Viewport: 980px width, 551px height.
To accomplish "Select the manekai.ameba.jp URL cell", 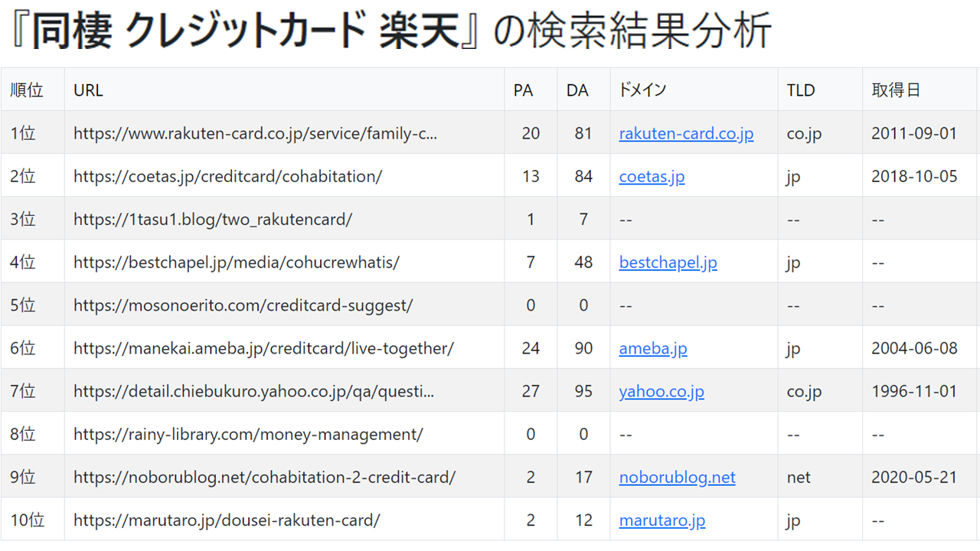I will pyautogui.click(x=284, y=348).
